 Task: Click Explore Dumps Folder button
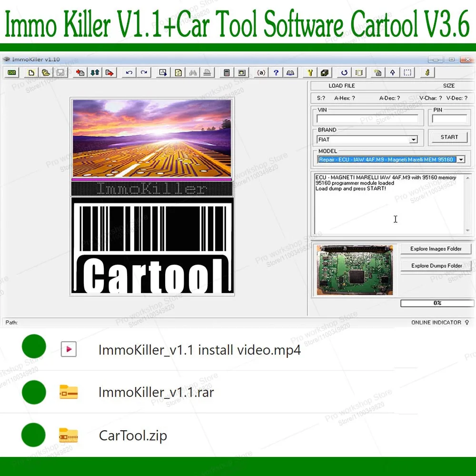coord(436,266)
